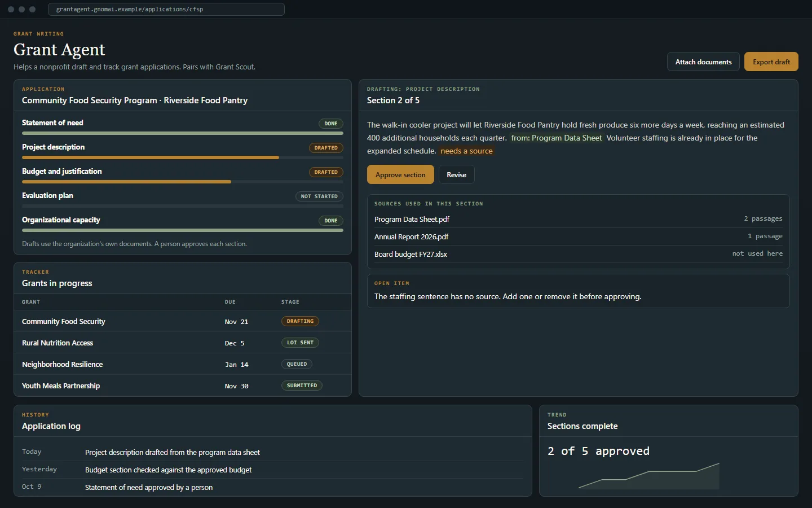Click the '2 passages' count
The height and width of the screenshot is (508, 812).
pos(763,218)
